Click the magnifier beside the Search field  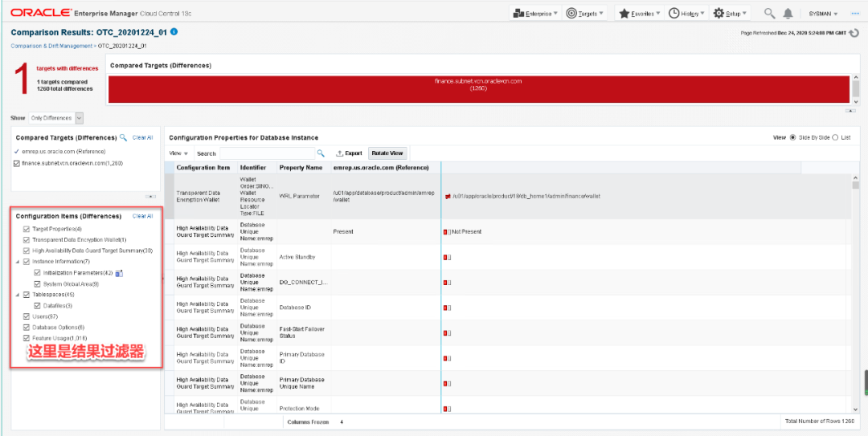[320, 153]
